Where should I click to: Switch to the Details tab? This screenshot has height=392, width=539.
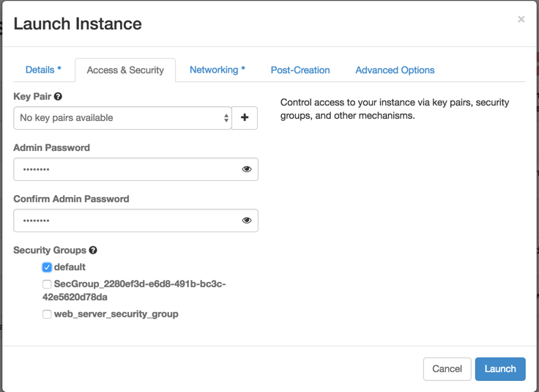point(43,70)
